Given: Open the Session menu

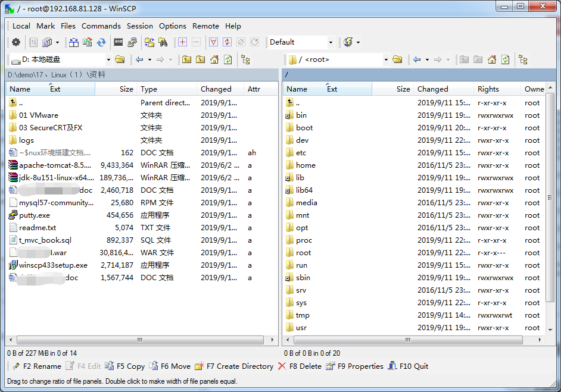Looking at the screenshot, I should coord(139,26).
